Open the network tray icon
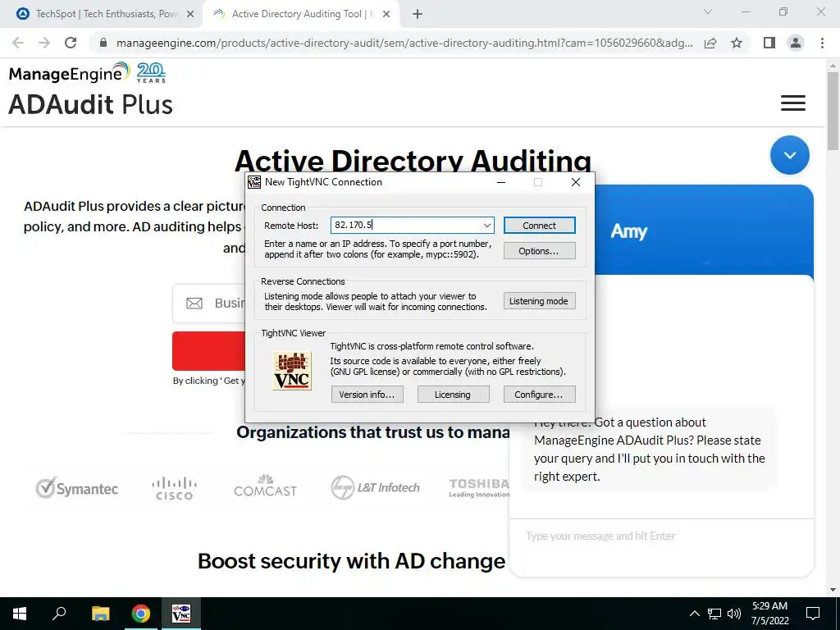This screenshot has height=630, width=840. pyautogui.click(x=714, y=614)
